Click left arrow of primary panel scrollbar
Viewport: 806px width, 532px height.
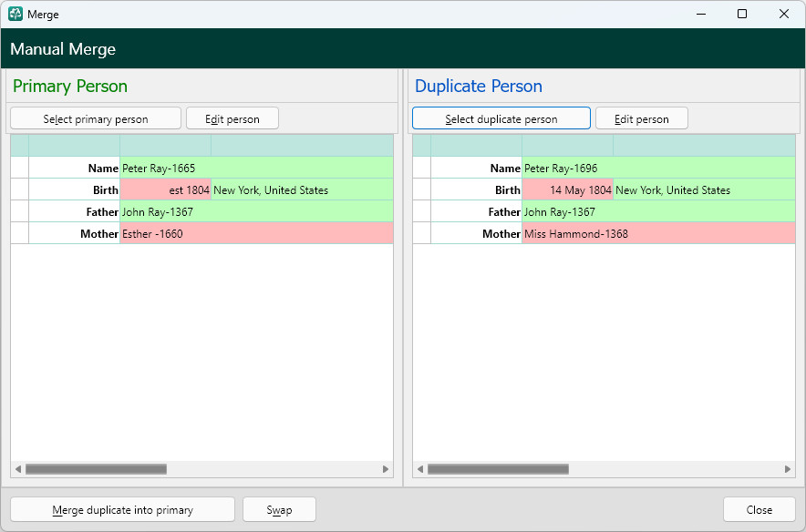[x=18, y=469]
